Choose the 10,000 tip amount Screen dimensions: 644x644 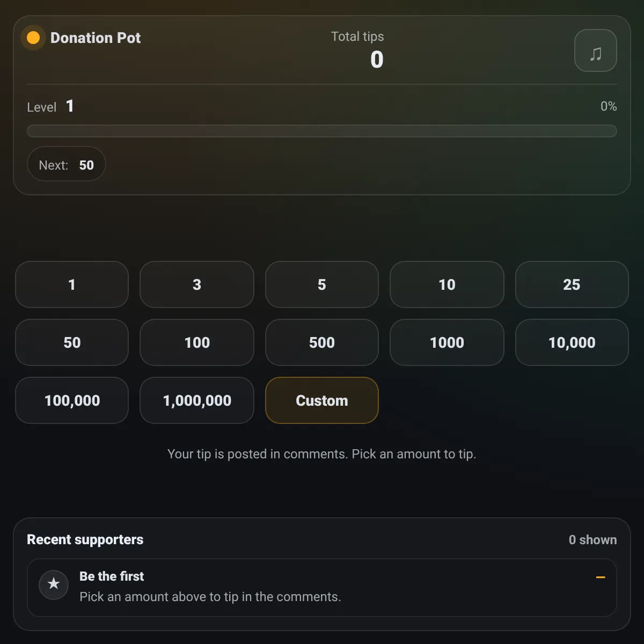572,342
